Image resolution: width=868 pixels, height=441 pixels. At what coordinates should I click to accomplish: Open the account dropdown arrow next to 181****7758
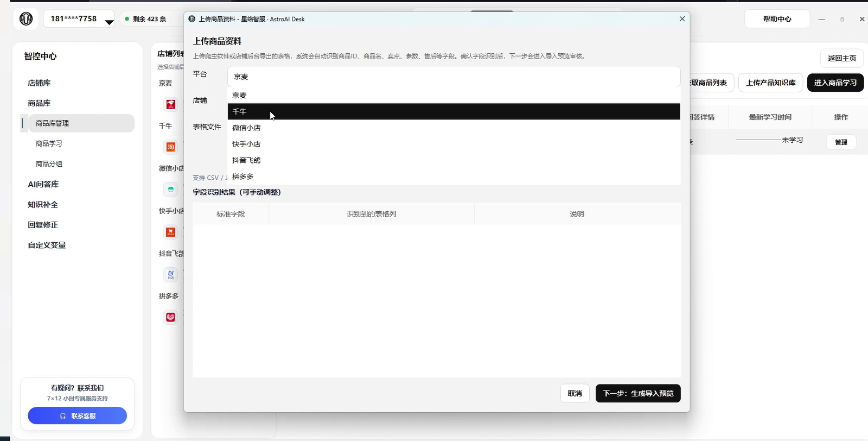pos(109,22)
